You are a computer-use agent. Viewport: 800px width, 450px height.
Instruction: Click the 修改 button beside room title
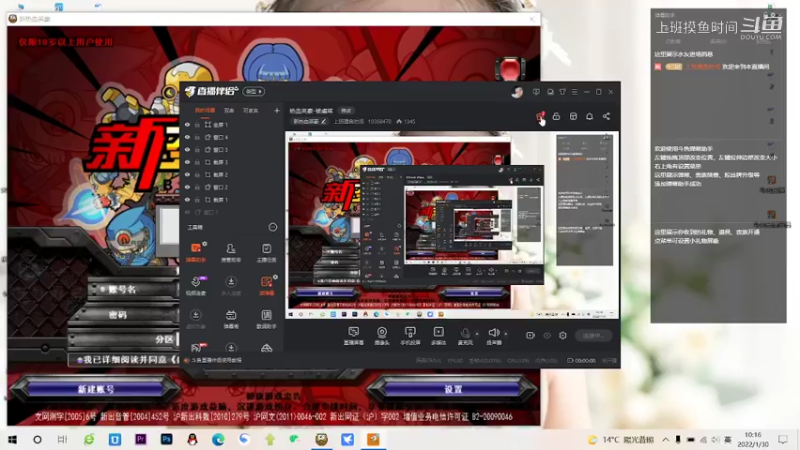346,110
